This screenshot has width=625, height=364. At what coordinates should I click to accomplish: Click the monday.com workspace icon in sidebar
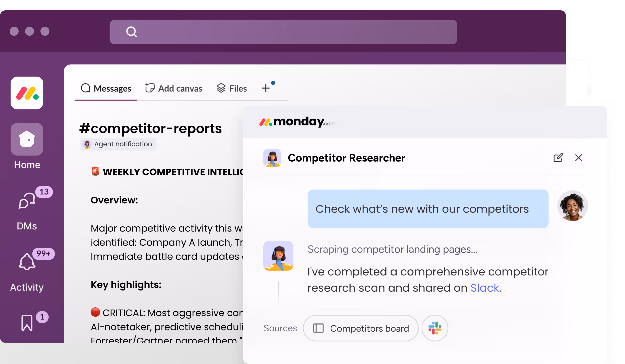(27, 93)
